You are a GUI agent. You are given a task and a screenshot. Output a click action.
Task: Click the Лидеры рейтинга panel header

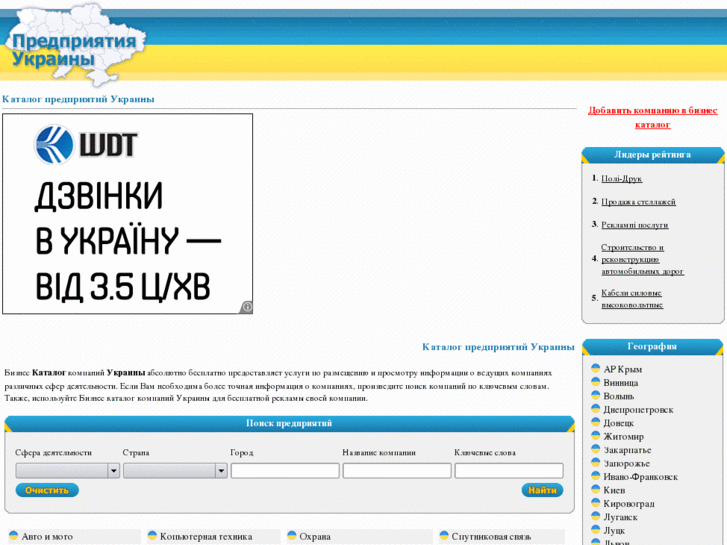[652, 155]
